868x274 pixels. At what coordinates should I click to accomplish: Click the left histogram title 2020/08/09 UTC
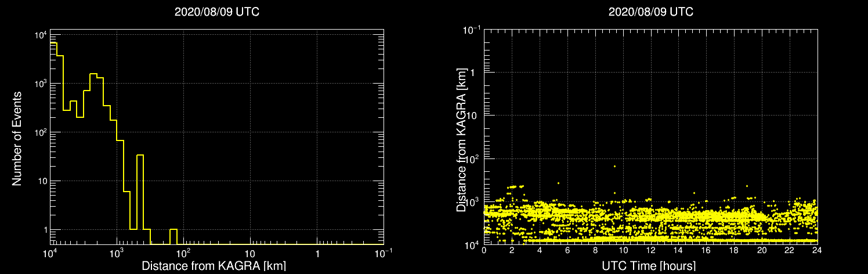[216, 12]
